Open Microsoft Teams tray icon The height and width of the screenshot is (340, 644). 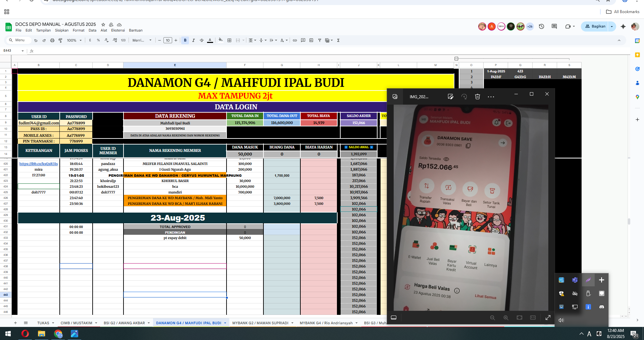pos(575,280)
